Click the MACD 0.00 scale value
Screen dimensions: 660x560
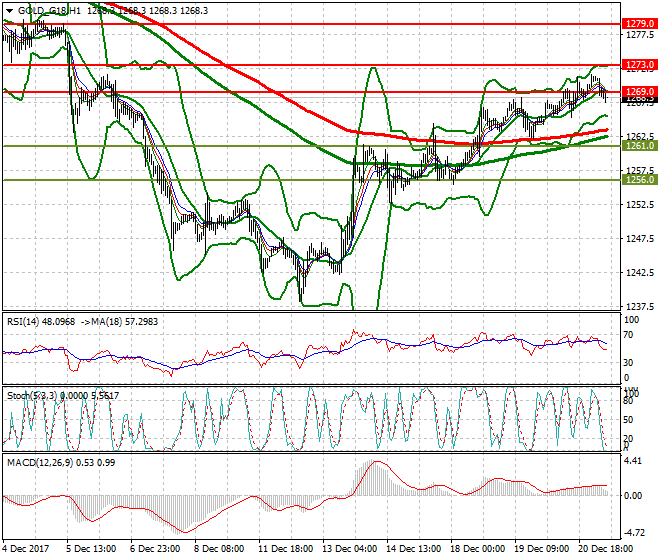point(633,496)
